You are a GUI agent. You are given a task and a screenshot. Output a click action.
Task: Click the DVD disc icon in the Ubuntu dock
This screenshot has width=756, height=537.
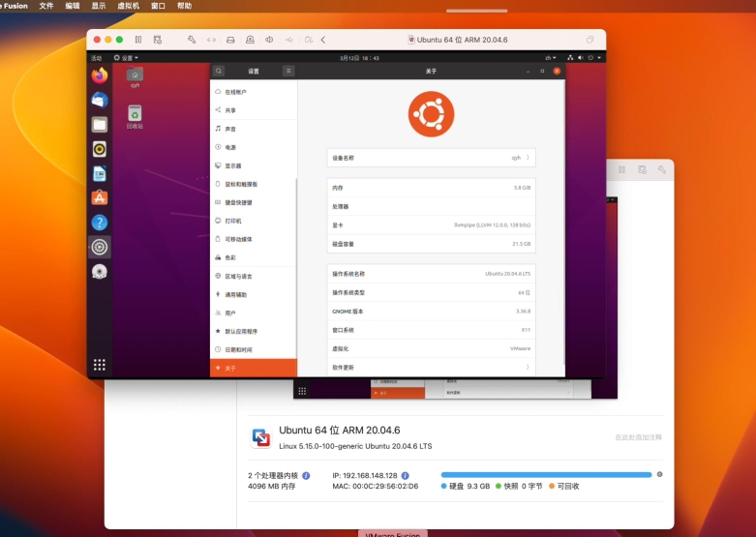100,272
